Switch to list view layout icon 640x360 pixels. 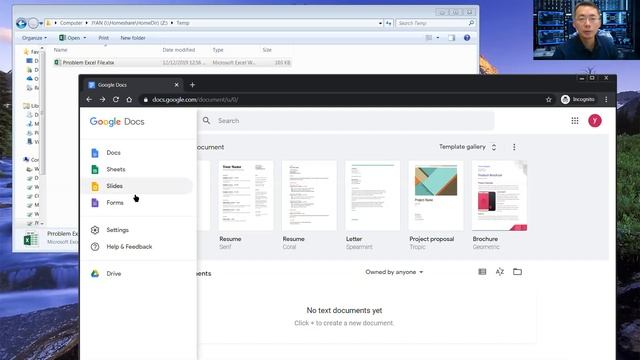point(482,272)
